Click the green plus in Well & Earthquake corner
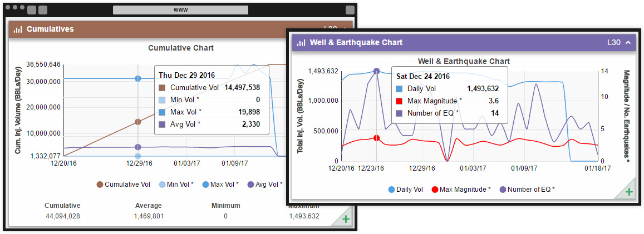The height and width of the screenshot is (234, 644). (x=629, y=191)
